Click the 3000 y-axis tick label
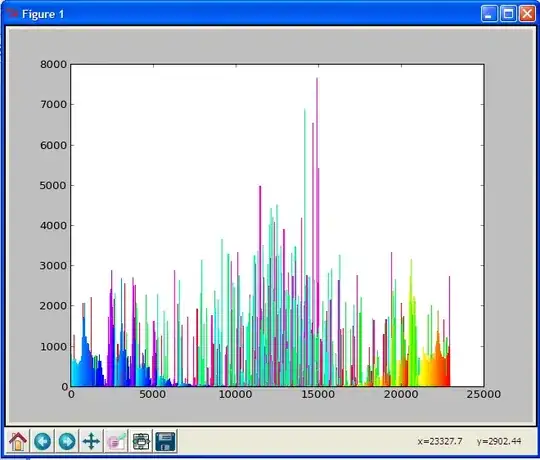This screenshot has height=460, width=540. pos(53,265)
